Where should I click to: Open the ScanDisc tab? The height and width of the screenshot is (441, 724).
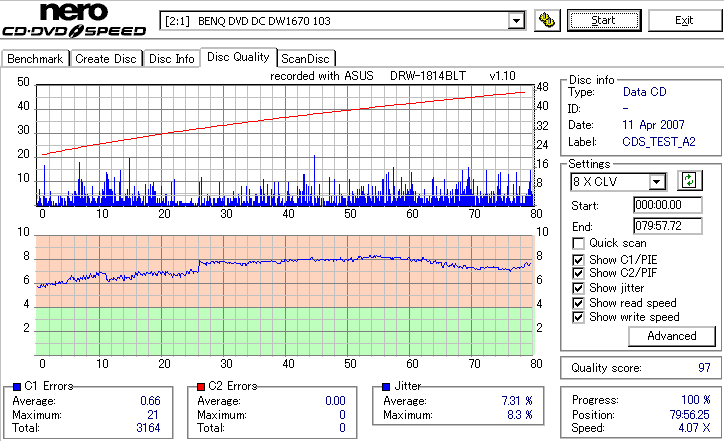tap(305, 59)
